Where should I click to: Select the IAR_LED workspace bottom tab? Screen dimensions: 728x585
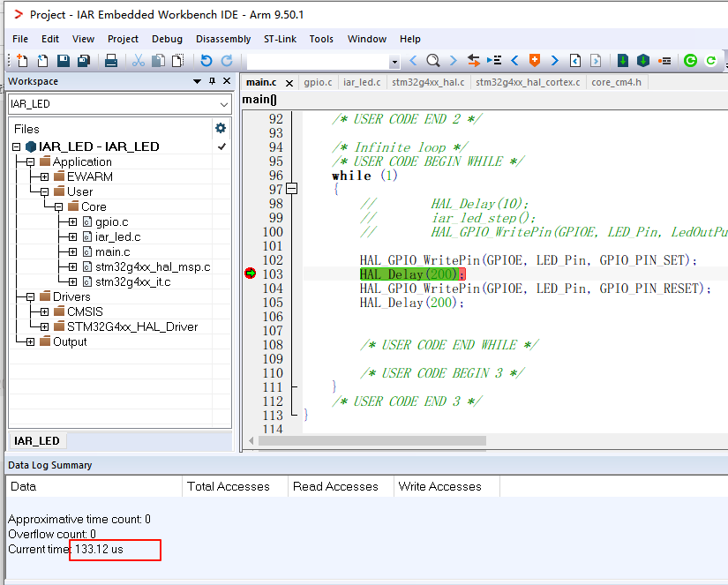37,440
